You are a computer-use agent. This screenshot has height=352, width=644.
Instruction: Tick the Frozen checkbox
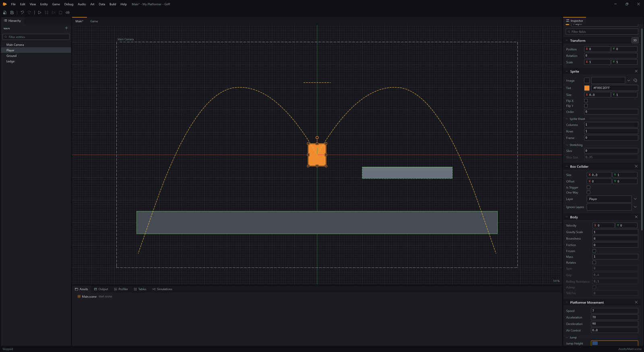point(594,251)
